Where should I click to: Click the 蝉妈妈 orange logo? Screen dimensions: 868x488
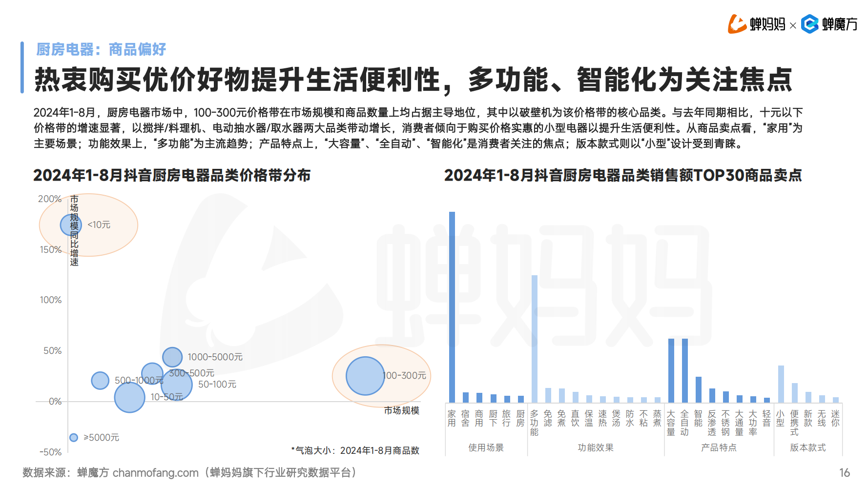point(756,24)
